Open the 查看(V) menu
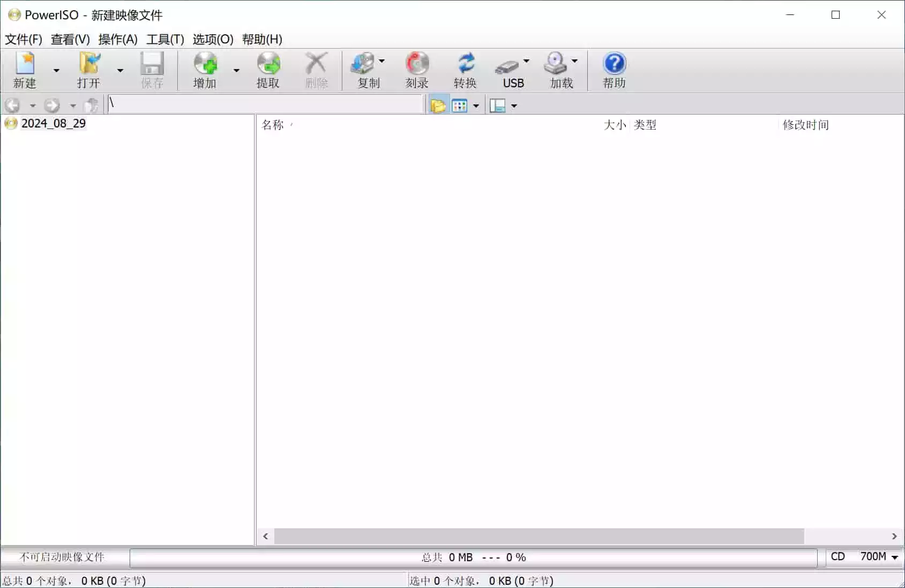 tap(70, 39)
